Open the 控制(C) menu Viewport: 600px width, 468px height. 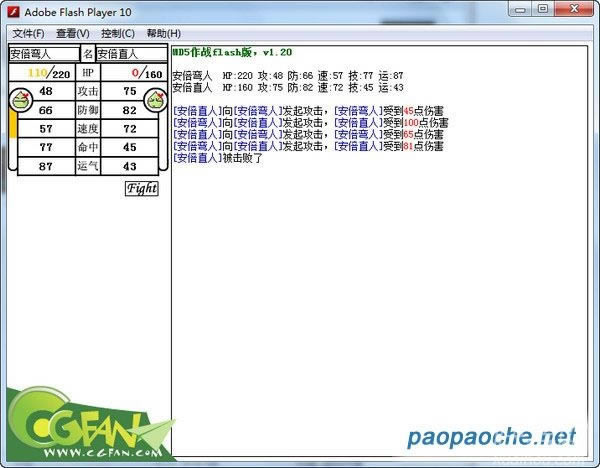coord(118,33)
